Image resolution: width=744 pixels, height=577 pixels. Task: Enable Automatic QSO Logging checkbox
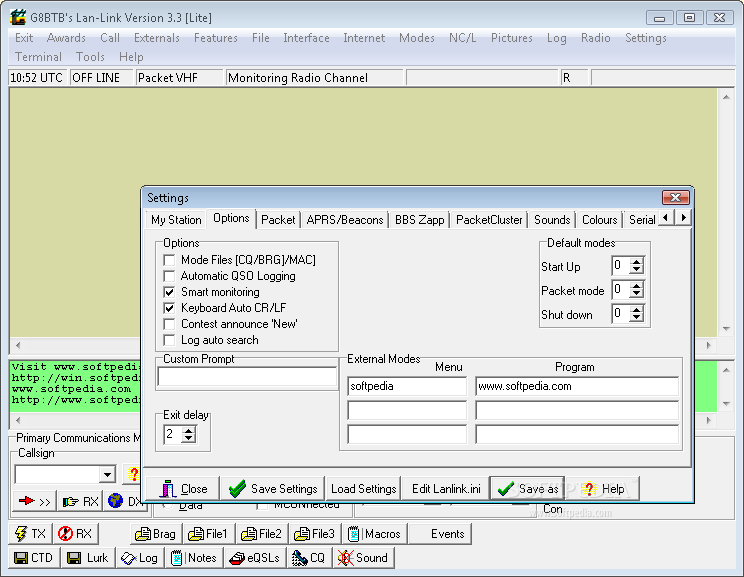click(x=169, y=276)
